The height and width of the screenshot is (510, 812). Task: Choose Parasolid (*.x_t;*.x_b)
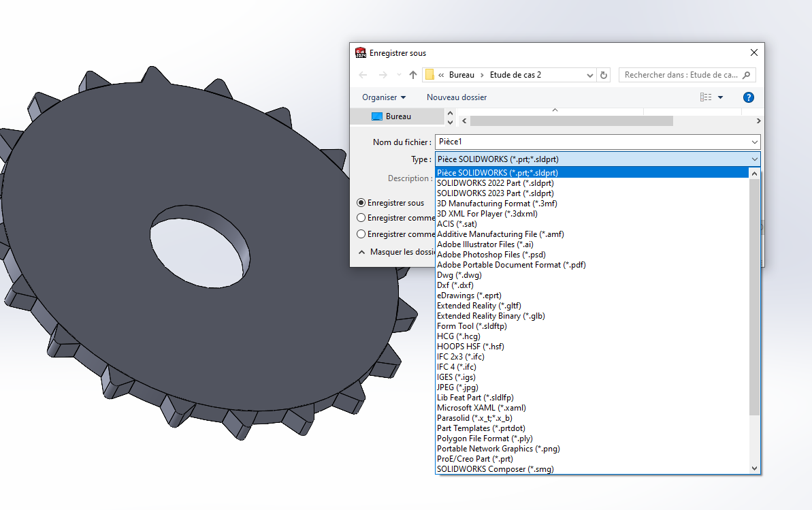coord(592,418)
